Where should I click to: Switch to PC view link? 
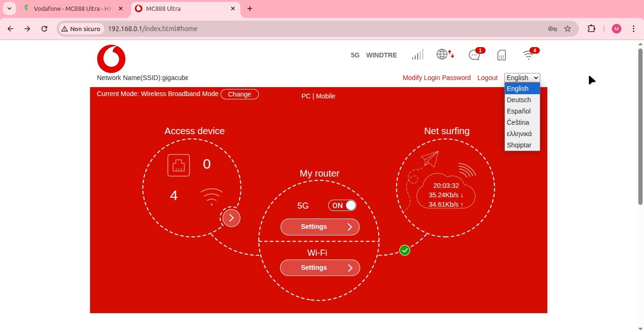coord(306,96)
